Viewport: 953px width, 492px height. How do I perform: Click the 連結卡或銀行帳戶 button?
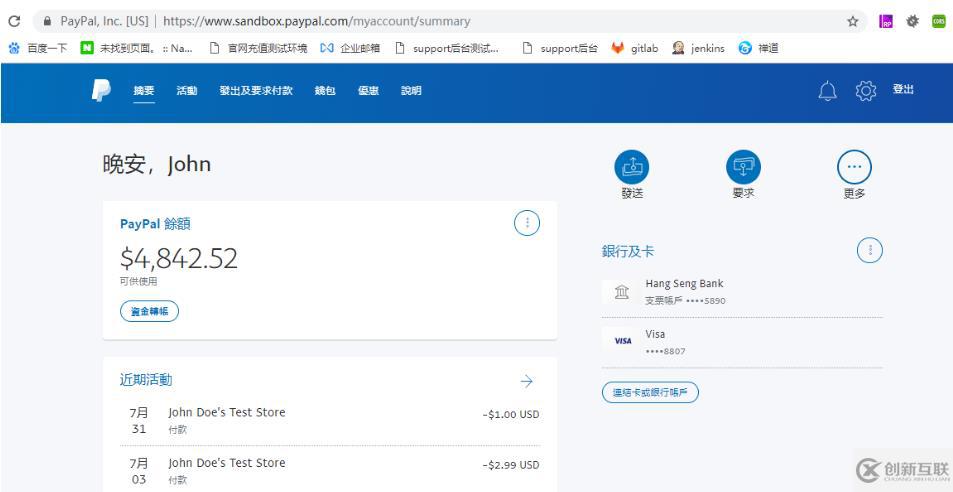coord(650,392)
